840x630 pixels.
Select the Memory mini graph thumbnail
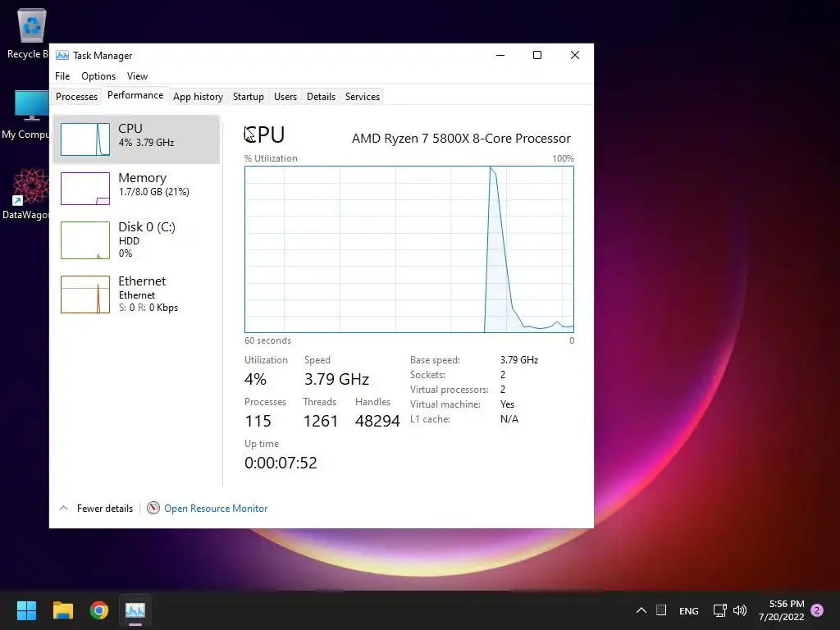(x=85, y=189)
